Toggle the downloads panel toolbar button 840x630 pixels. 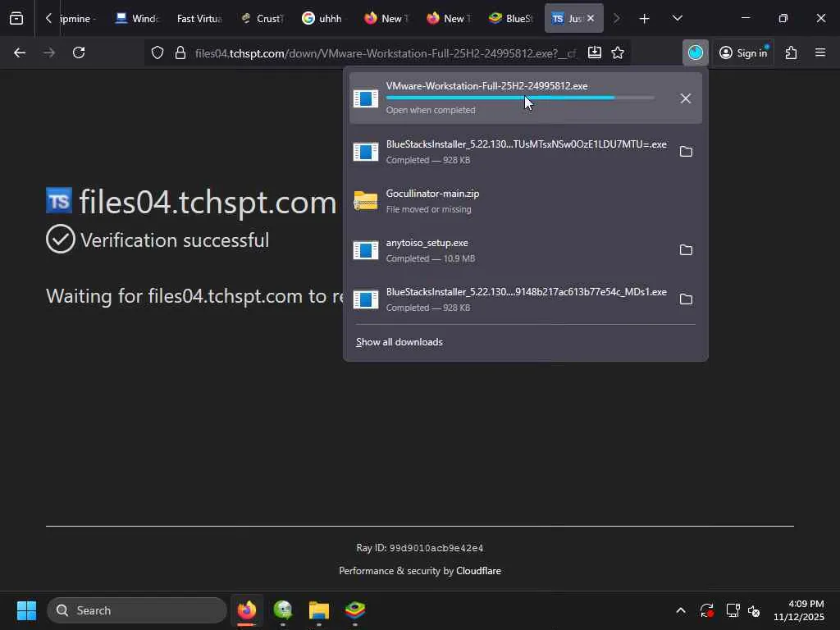(x=696, y=52)
